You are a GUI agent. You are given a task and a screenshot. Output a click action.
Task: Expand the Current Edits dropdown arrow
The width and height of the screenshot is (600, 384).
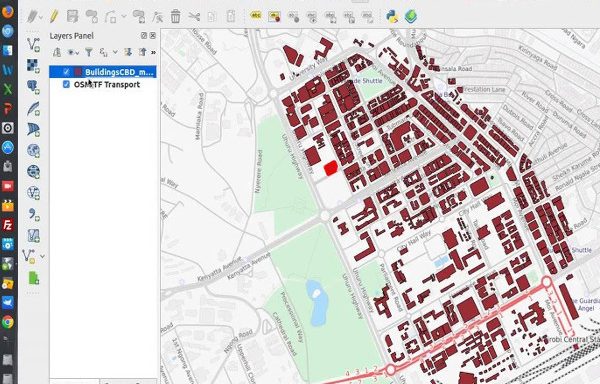point(41,17)
